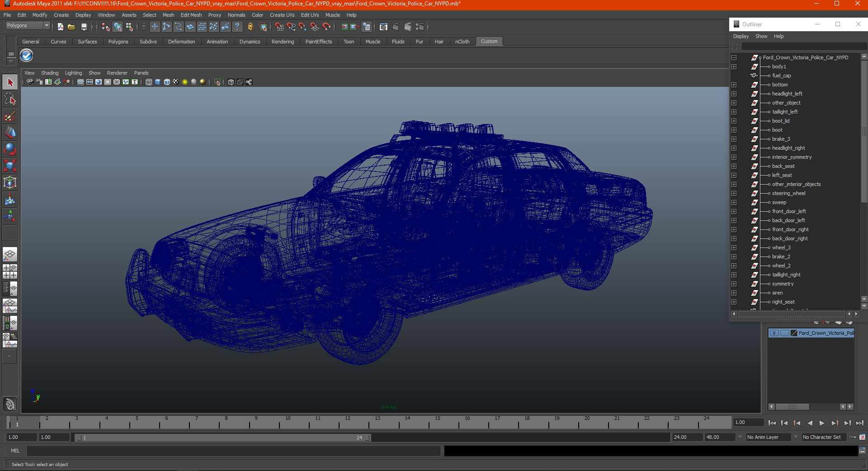This screenshot has width=868, height=471.
Task: Open the anim layer dropdown arrow
Action: 740,437
